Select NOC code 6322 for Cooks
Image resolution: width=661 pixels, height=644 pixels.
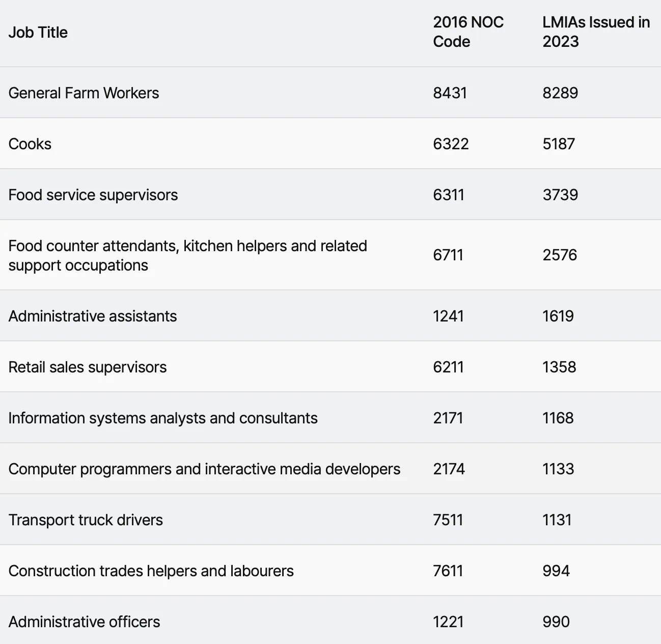pos(451,144)
